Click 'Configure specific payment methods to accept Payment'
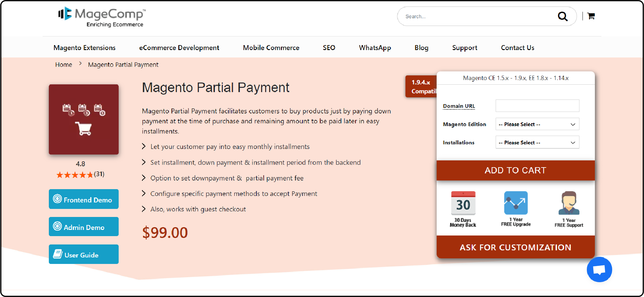This screenshot has height=297, width=644. pos(234,194)
